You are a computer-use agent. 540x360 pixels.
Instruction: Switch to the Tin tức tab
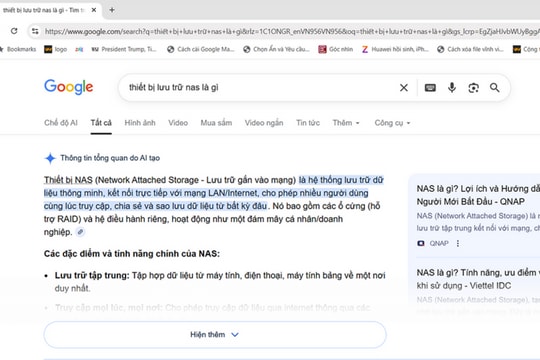pos(308,123)
